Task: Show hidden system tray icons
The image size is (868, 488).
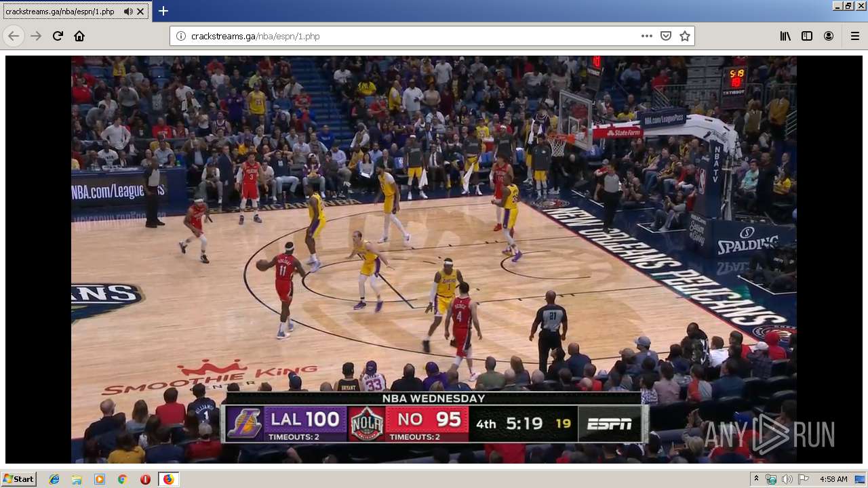Action: pyautogui.click(x=756, y=479)
